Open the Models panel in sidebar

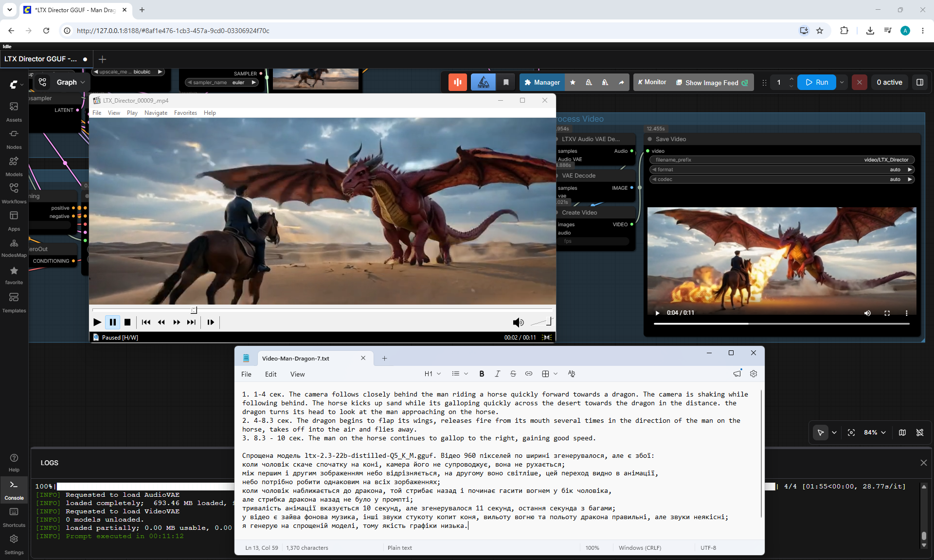pos(14,166)
